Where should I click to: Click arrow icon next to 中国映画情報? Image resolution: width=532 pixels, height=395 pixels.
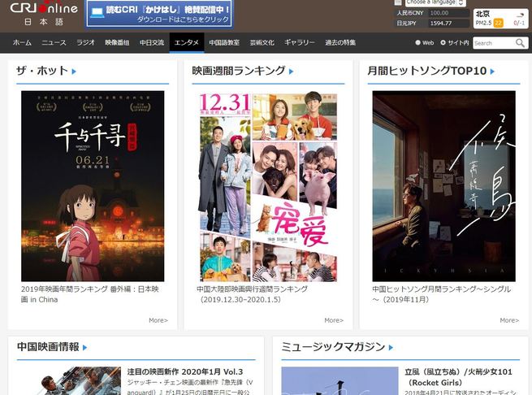click(84, 348)
